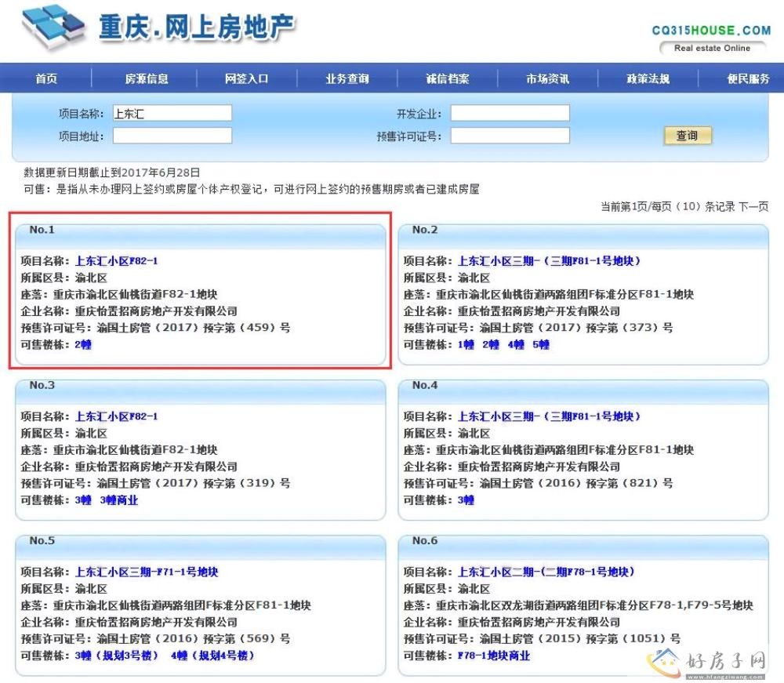This screenshot has height=683, width=784.
Task: Click the CQ315HOUSE.COM logo
Action: coord(711,38)
